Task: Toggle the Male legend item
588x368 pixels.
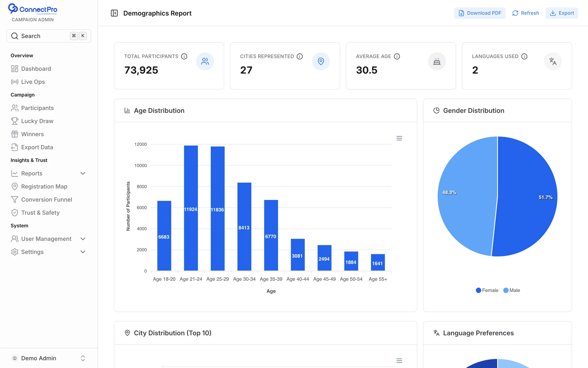Action: tap(512, 290)
